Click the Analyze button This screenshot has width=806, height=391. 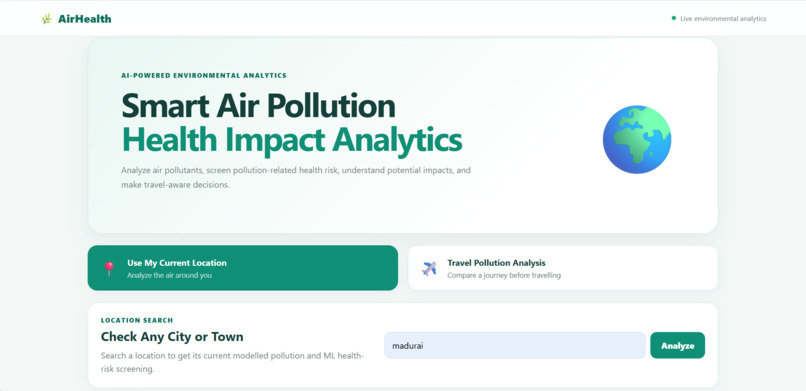(x=677, y=345)
